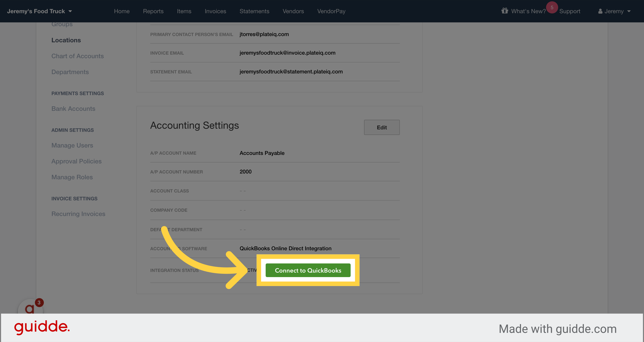Click the What's New? link
This screenshot has height=342, width=644.
point(528,11)
